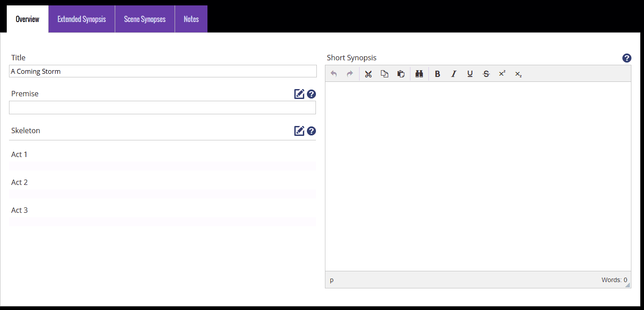Viewport: 644px width, 310px height.
Task: Toggle Strikethrough formatting
Action: [x=486, y=74]
